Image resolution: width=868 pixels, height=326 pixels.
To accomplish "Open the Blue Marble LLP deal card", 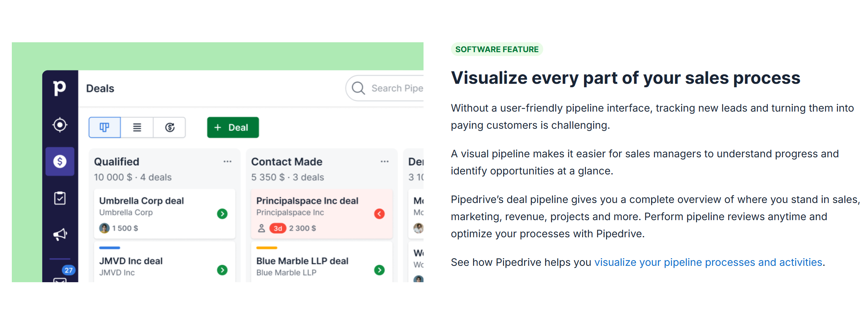I will click(x=322, y=262).
